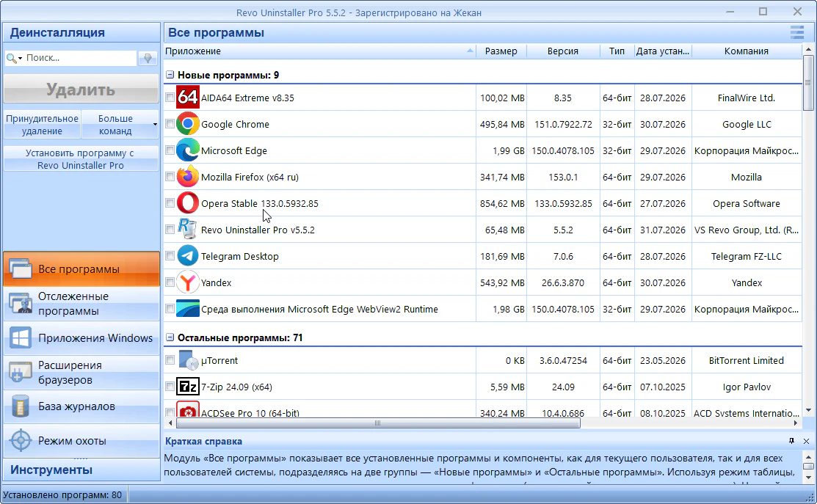Sort by Дата установки column
Viewport: 817px width, 504px height.
663,51
